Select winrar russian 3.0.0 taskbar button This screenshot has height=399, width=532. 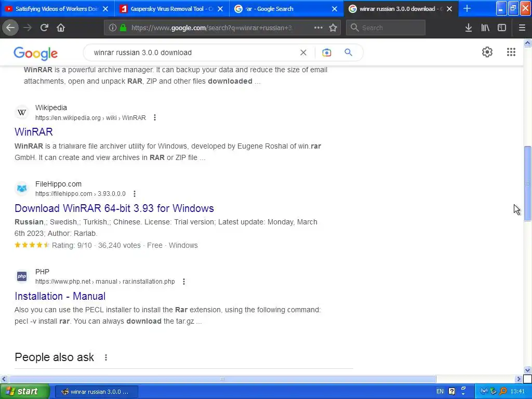[96, 392]
